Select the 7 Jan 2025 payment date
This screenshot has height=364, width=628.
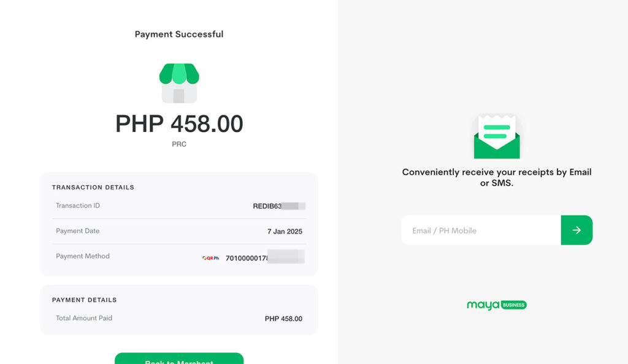(x=285, y=232)
